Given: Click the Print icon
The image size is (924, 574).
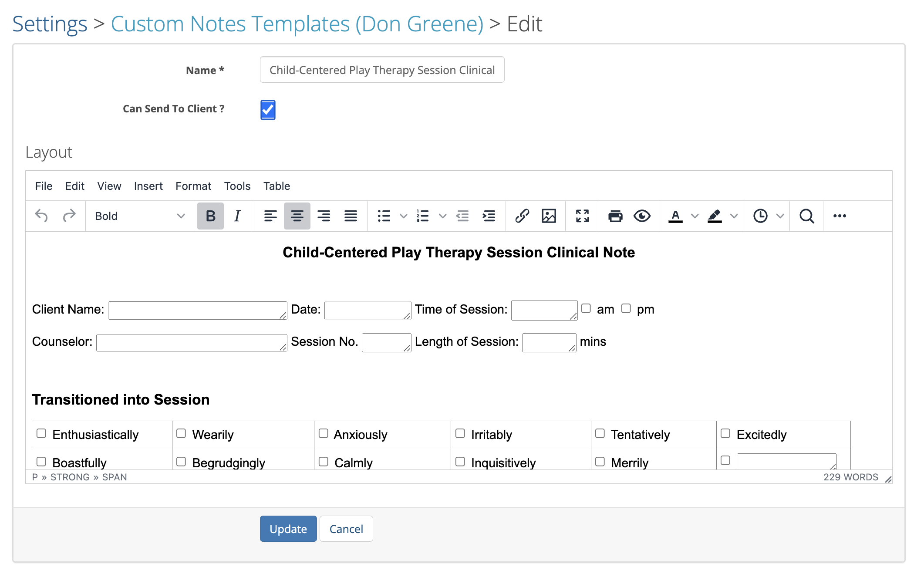Looking at the screenshot, I should tap(615, 216).
